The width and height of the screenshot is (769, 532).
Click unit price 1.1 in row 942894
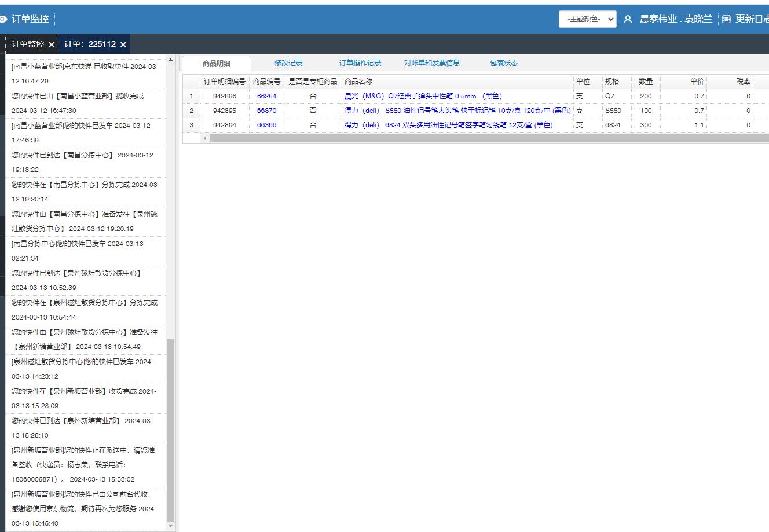tap(684, 125)
